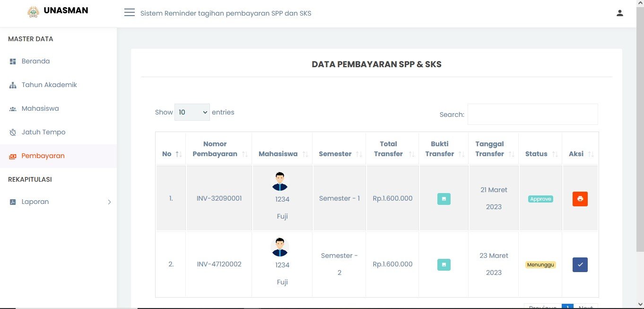The height and width of the screenshot is (309, 644).
Task: Open the Show entries dropdown
Action: click(192, 112)
